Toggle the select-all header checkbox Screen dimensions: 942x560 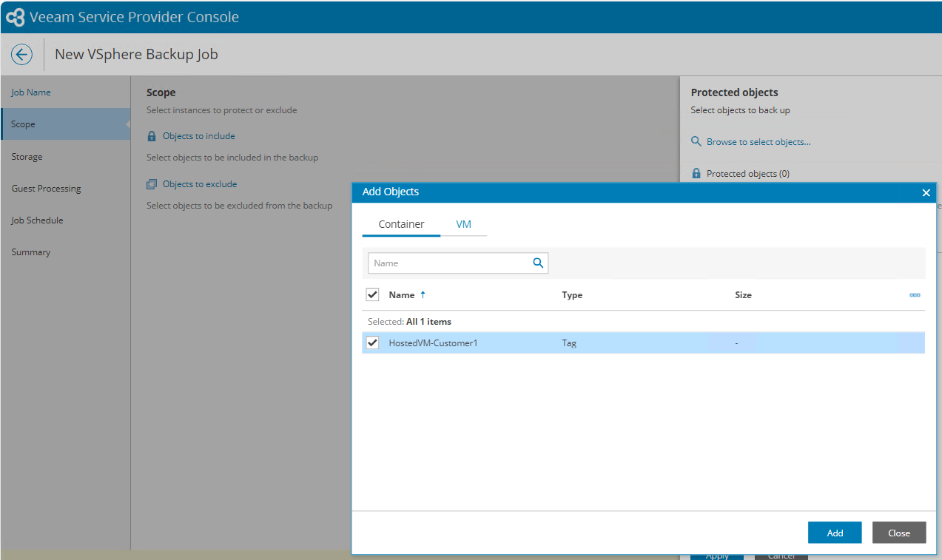(x=373, y=294)
